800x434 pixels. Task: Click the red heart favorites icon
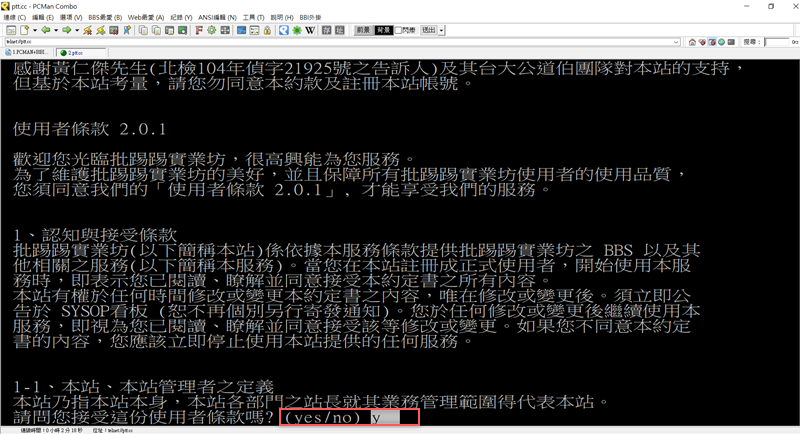point(702,42)
